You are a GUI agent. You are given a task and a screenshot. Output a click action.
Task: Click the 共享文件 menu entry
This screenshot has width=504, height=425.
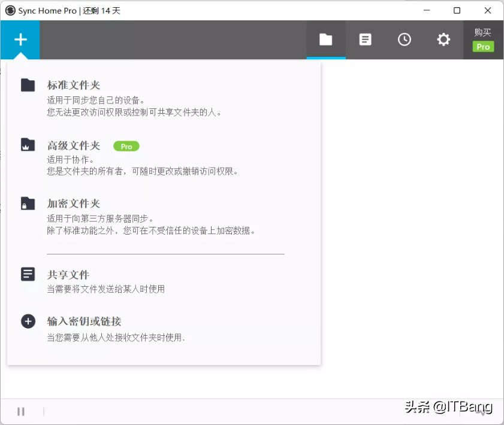[68, 275]
